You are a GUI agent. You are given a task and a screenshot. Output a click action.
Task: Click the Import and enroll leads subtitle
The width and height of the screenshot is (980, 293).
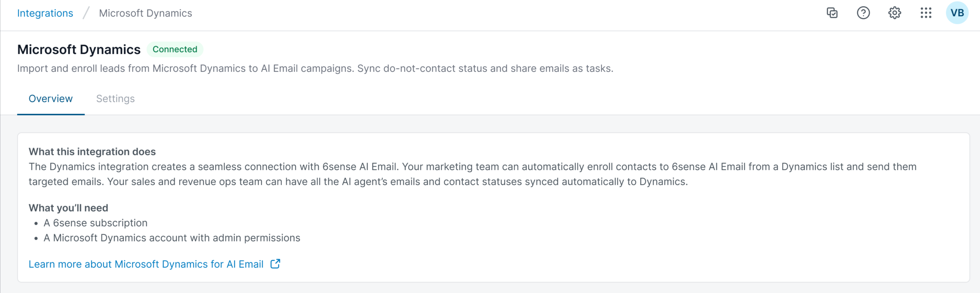pyautogui.click(x=315, y=69)
